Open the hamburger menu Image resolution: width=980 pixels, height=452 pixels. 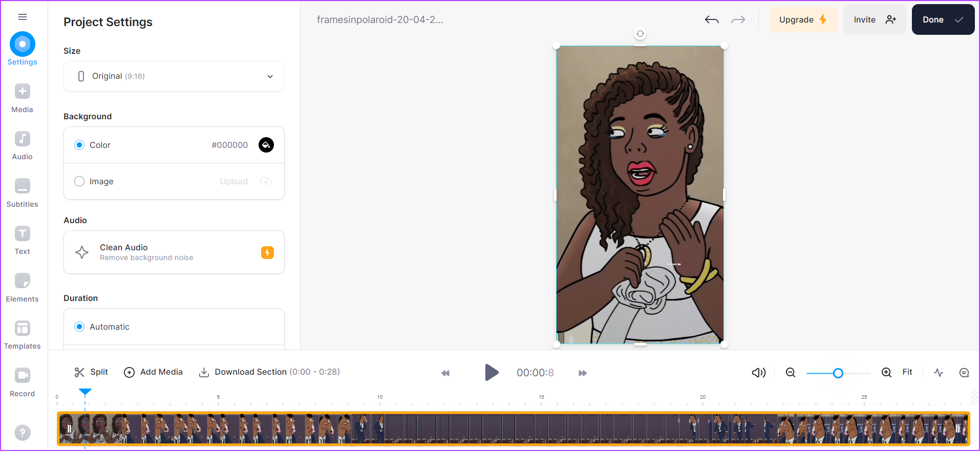(x=23, y=17)
